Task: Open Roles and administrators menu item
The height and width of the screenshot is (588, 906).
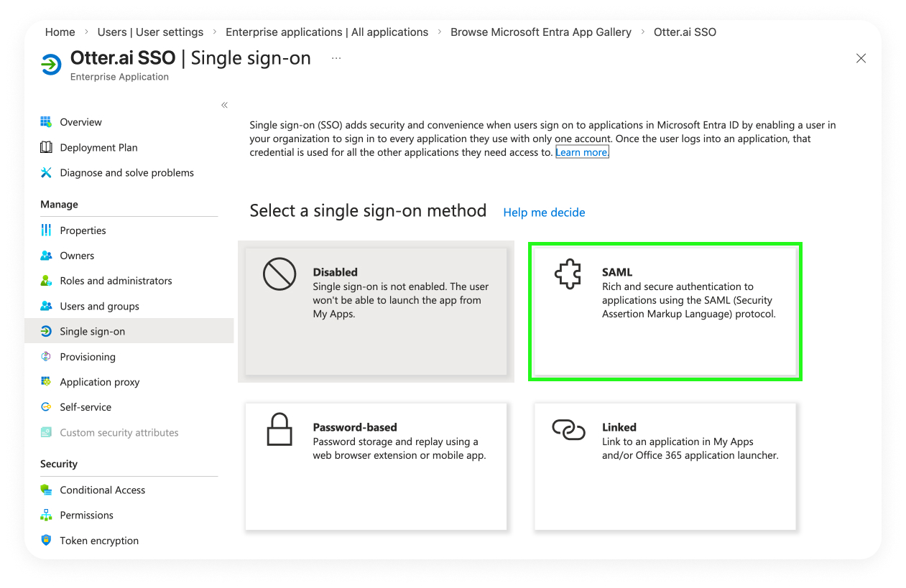Action: [116, 281]
